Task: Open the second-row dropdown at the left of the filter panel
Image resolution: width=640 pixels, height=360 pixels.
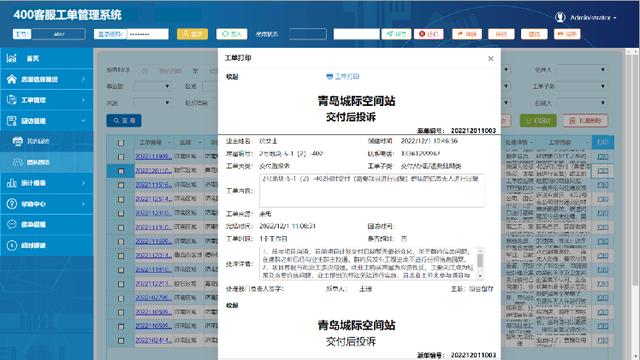Action: coord(152,86)
